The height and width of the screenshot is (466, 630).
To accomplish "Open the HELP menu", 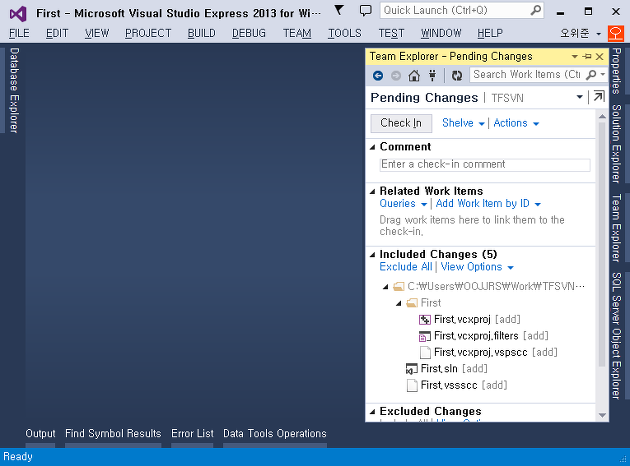I will pyautogui.click(x=490, y=33).
